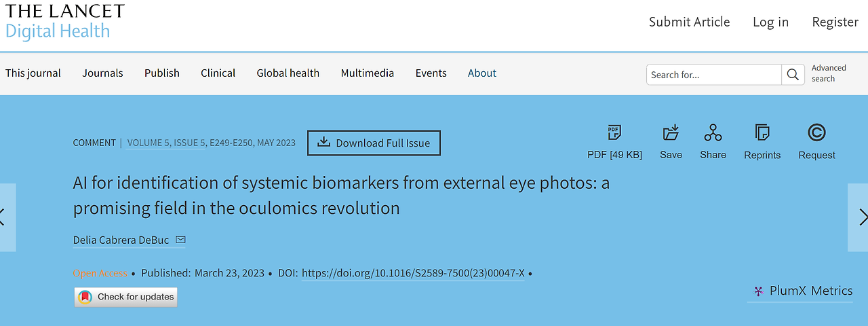Open PlumX Metrics link
The width and height of the screenshot is (868, 326).
click(804, 291)
